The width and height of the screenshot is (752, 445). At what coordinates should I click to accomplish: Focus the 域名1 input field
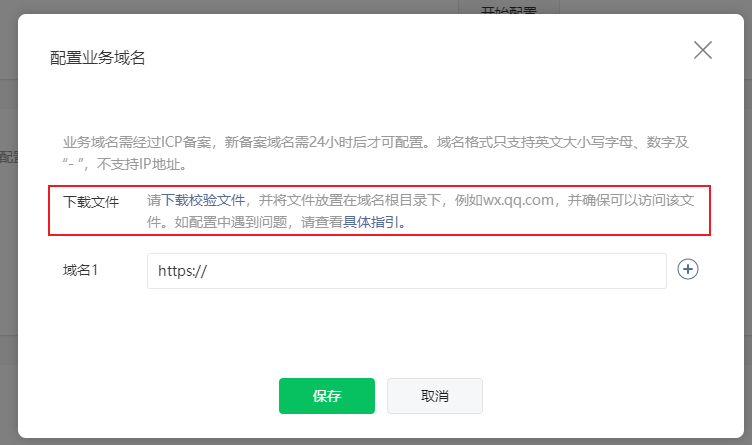tap(420, 271)
